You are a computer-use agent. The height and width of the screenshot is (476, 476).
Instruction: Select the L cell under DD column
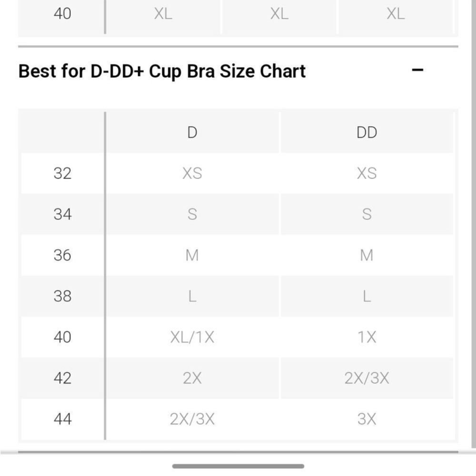[x=367, y=296]
